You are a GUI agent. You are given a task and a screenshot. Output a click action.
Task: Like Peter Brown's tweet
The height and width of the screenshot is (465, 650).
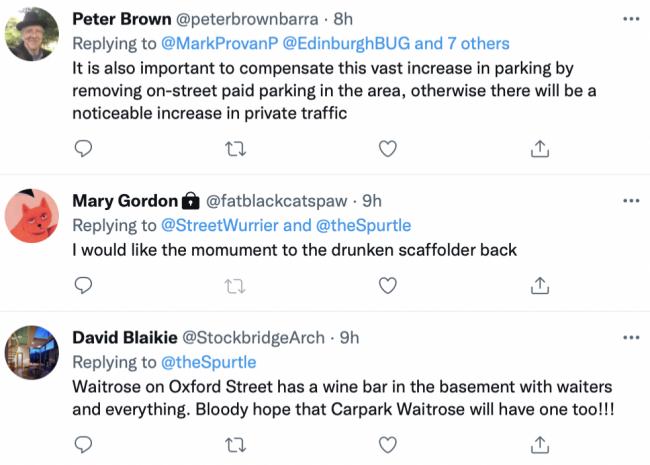coord(388,149)
